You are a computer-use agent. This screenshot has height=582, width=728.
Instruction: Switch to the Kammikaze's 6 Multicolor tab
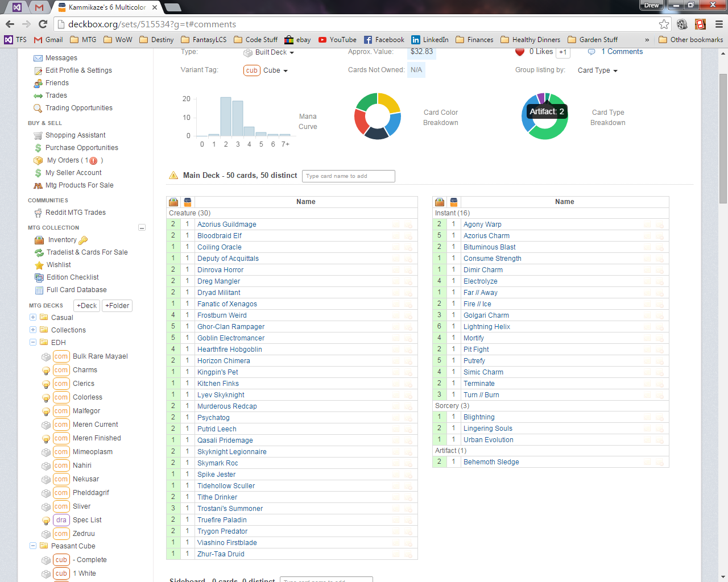[x=107, y=7]
